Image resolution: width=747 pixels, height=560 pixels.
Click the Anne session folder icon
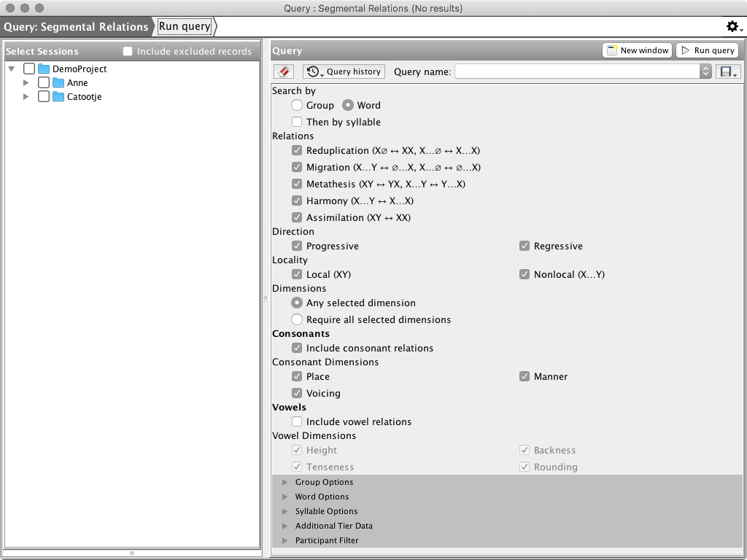(59, 82)
